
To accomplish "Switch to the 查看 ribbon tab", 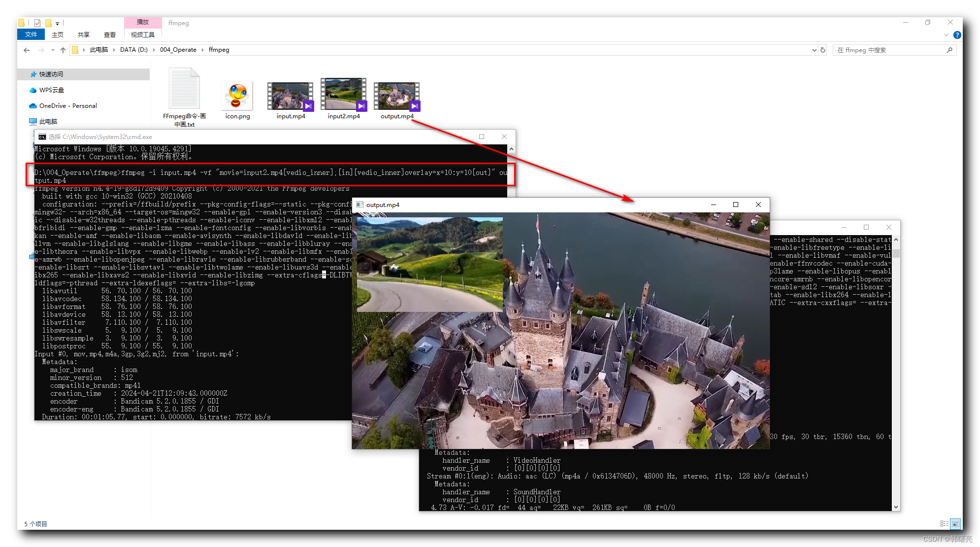I will click(x=110, y=34).
